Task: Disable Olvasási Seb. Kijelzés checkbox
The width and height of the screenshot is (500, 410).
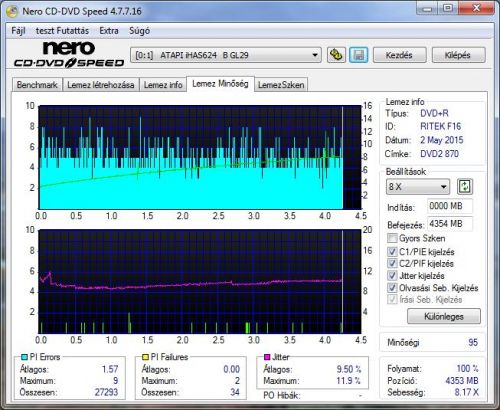Action: (x=392, y=288)
